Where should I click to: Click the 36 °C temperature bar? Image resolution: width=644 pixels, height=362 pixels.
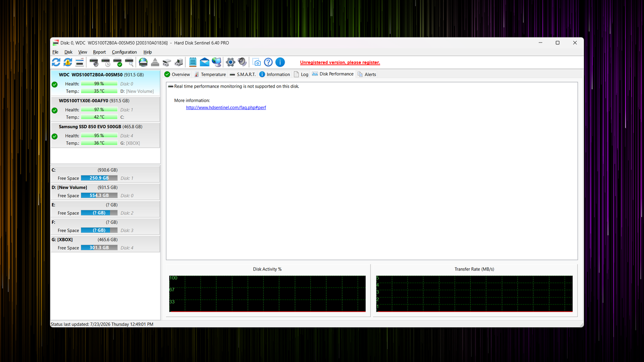(x=99, y=143)
